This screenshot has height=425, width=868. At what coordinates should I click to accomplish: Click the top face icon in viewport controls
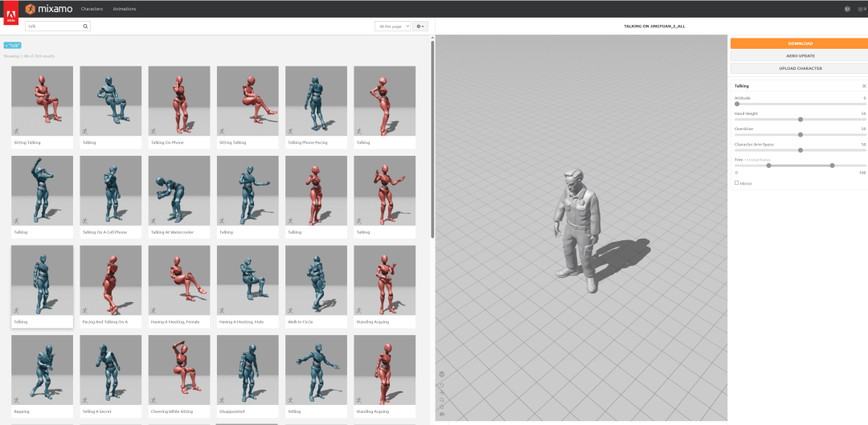pyautogui.click(x=442, y=374)
